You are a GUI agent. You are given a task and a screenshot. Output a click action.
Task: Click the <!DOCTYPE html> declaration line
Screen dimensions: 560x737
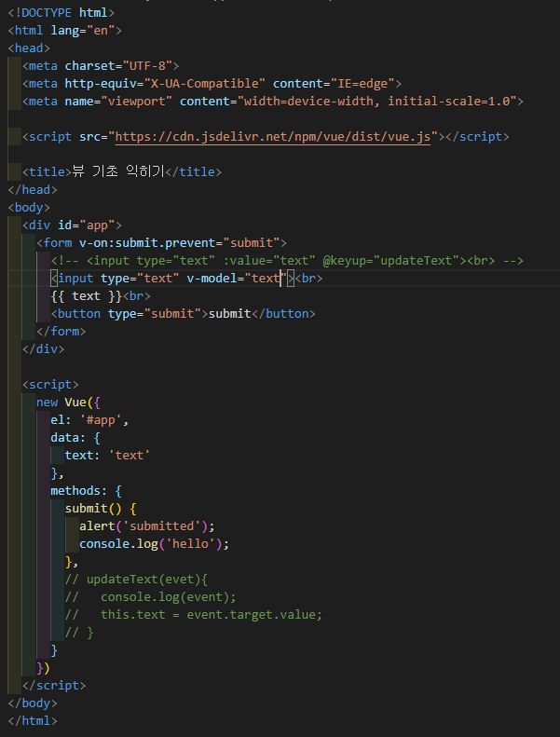pyautogui.click(x=61, y=13)
